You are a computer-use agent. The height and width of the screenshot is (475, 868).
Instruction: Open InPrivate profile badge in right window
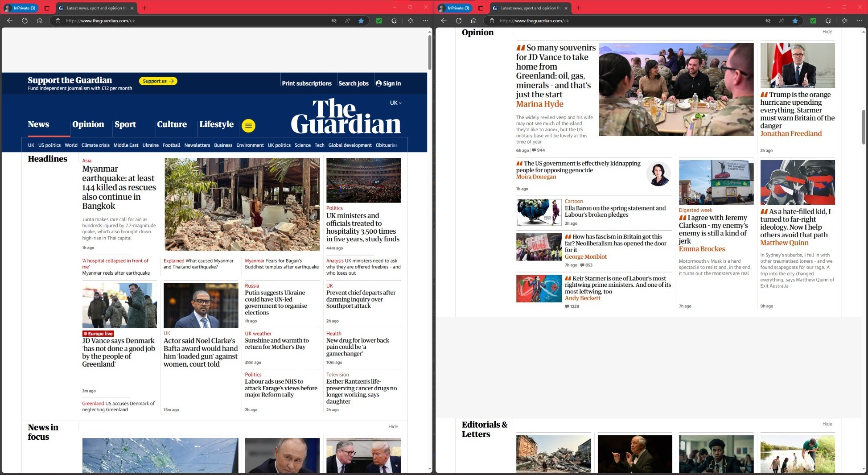click(x=454, y=8)
